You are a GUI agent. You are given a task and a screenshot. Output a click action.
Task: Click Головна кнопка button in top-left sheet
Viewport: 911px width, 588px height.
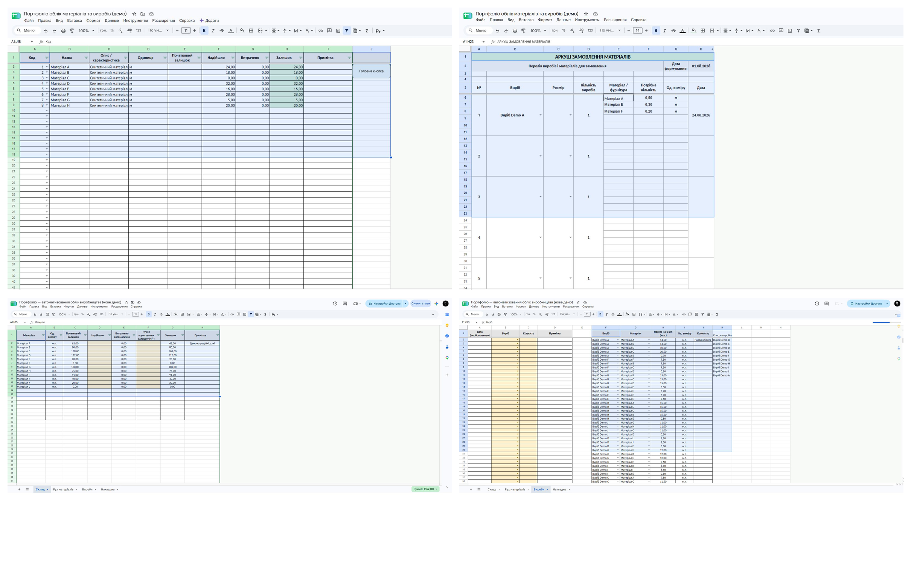coord(371,71)
